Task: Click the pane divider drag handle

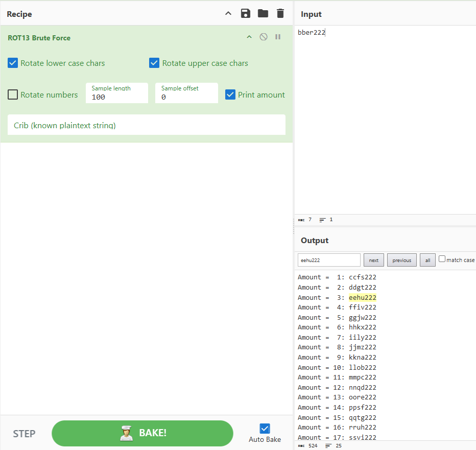Action: tap(294, 226)
